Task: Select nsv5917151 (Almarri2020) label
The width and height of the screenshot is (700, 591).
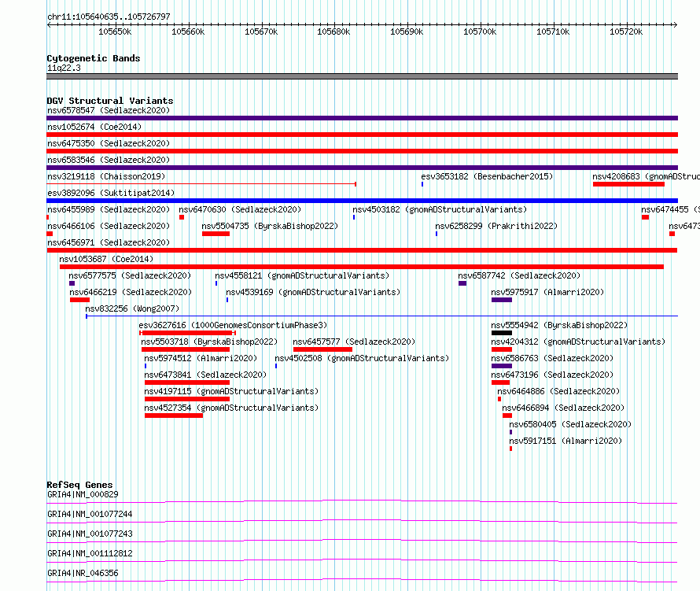Action: coord(566,441)
